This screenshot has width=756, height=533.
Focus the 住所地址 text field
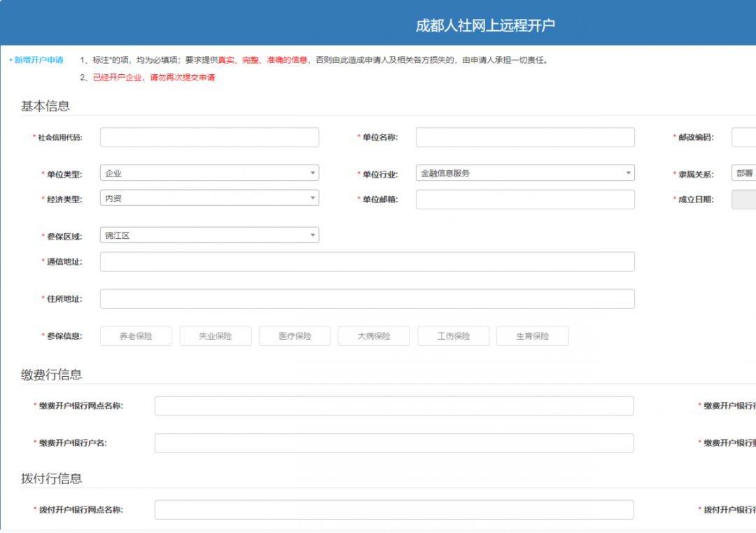pos(367,299)
